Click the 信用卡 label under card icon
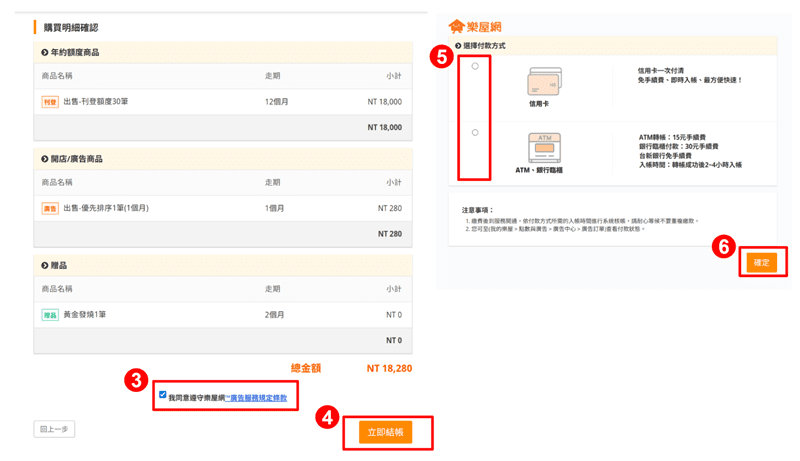The height and width of the screenshot is (461, 800). tap(539, 104)
